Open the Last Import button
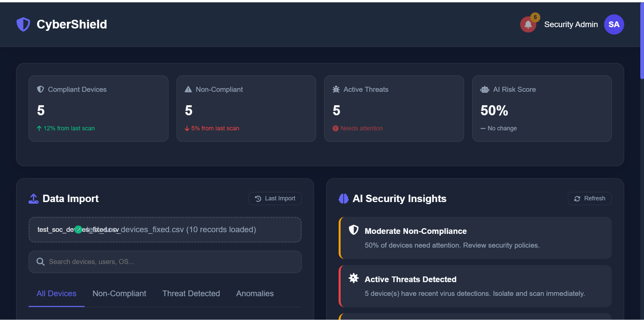Image resolution: width=644 pixels, height=320 pixels. coord(275,198)
